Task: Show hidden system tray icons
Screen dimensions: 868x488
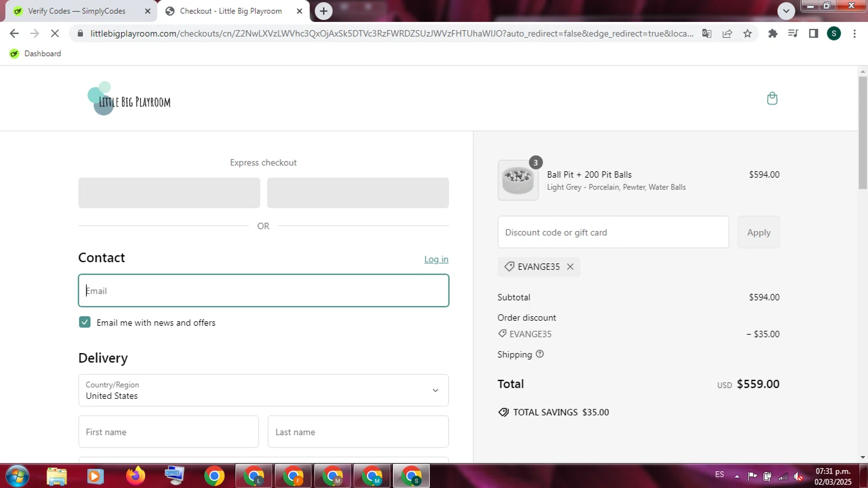Action: pos(737,476)
